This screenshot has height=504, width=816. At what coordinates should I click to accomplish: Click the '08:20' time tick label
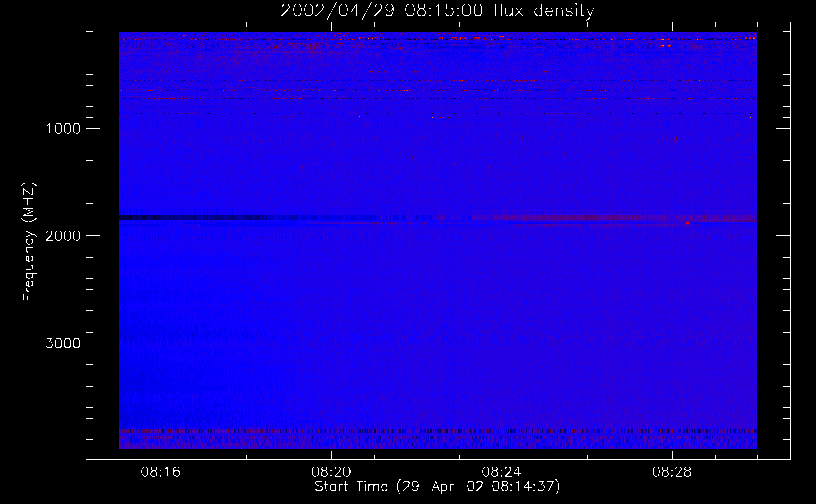[331, 472]
